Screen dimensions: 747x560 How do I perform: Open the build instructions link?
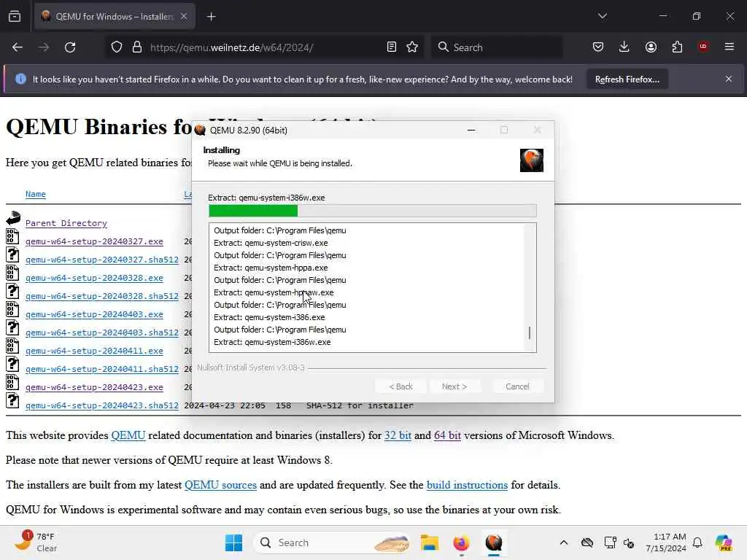(x=467, y=485)
